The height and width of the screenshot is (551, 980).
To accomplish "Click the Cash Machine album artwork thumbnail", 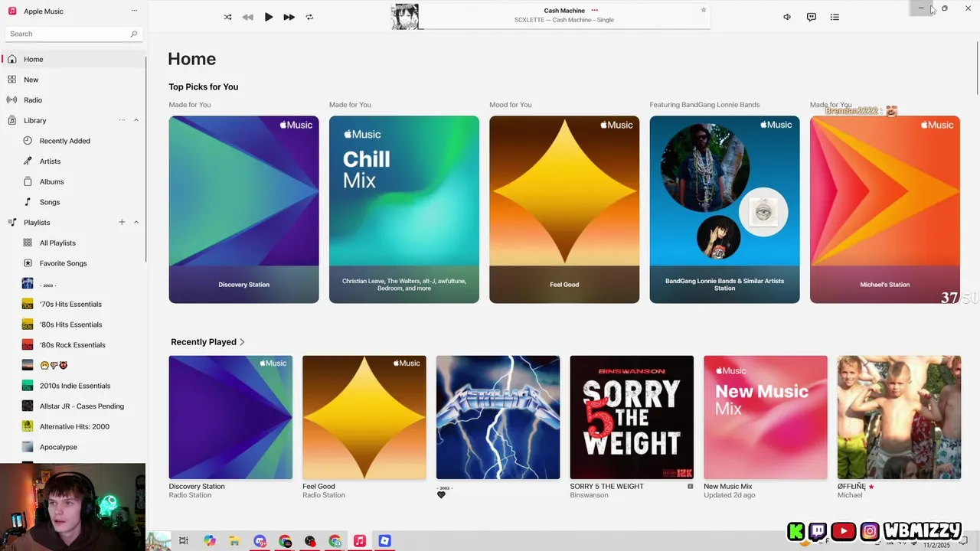I will point(405,17).
